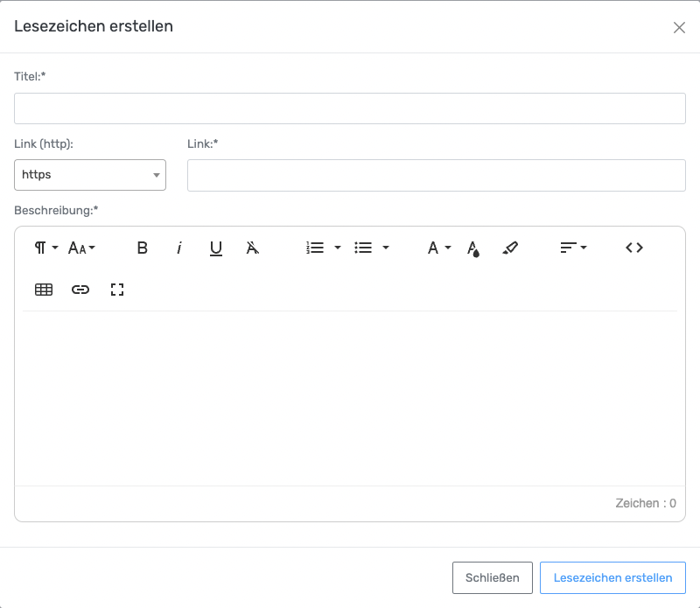Expand the unordered bullet list options

pyautogui.click(x=372, y=248)
